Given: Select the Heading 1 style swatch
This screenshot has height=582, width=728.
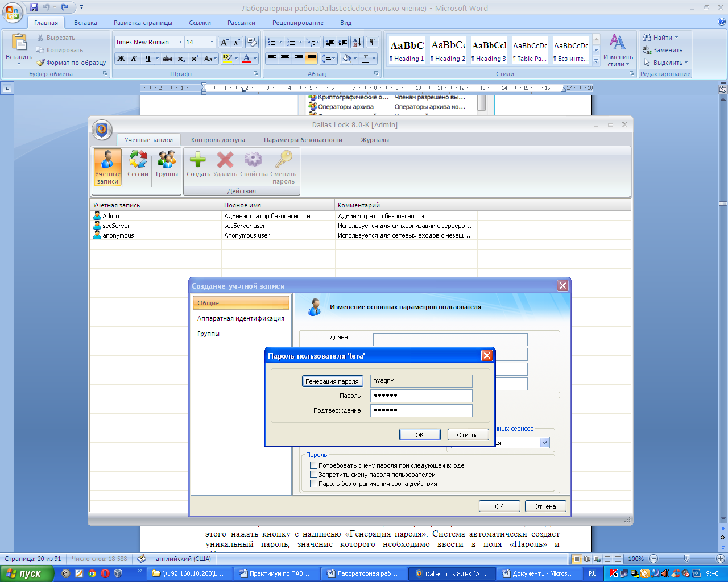Looking at the screenshot, I should (x=407, y=50).
